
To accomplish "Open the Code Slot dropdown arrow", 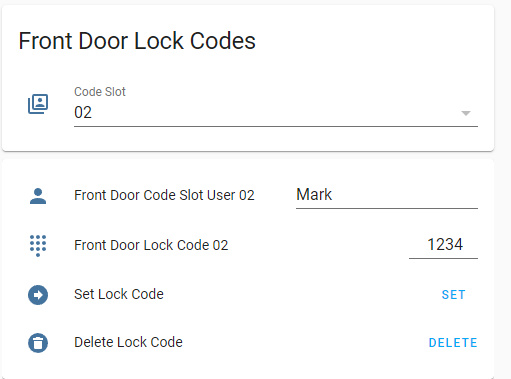I will [466, 113].
